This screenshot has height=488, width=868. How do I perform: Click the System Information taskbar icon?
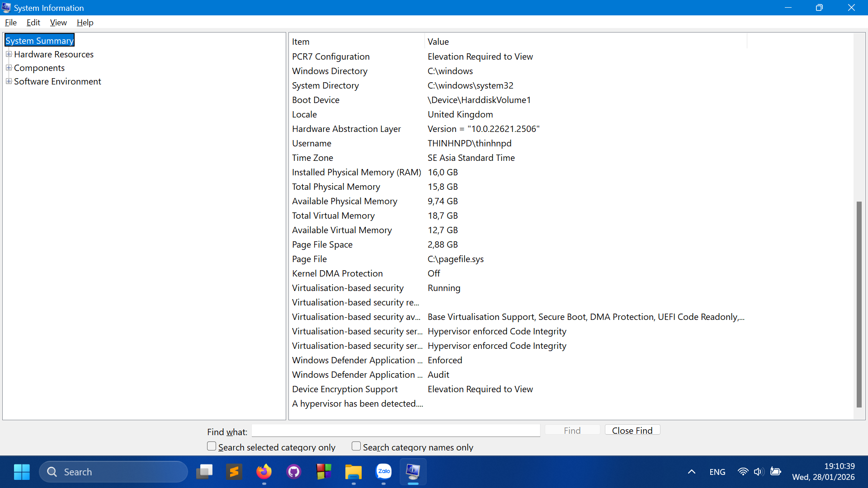click(x=413, y=472)
